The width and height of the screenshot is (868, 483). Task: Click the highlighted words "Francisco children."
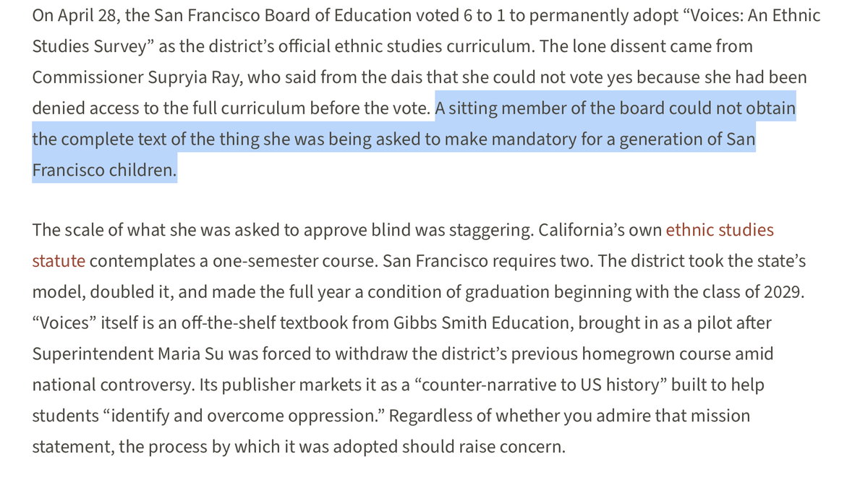[104, 170]
